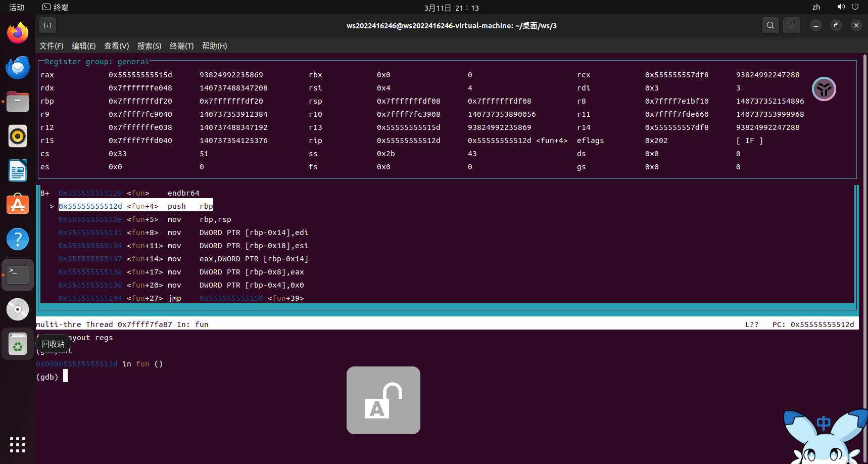The image size is (868, 464).
Task: Open a new terminal tab
Action: 47,26
